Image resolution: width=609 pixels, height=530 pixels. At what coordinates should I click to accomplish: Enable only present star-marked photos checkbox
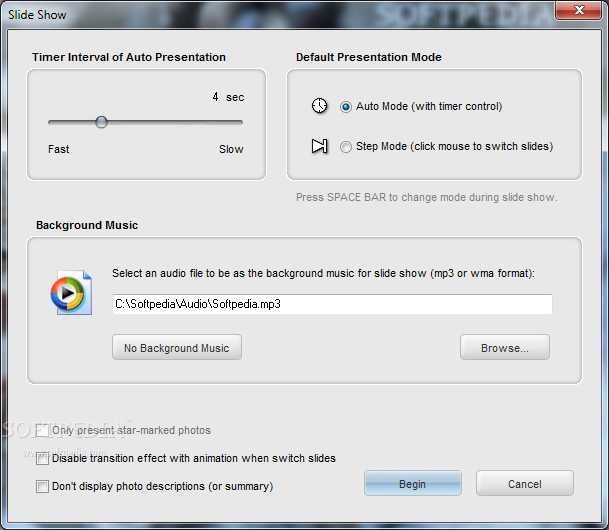point(42,430)
